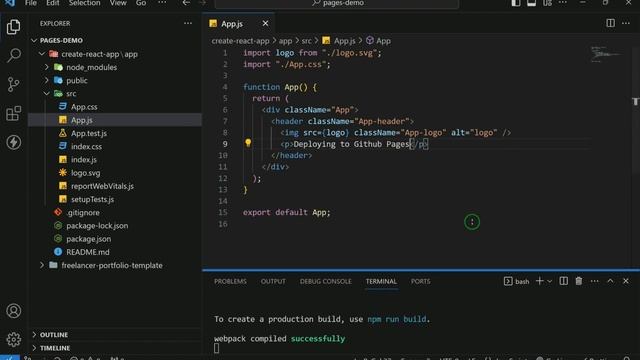
Task: Open the customize layout icon
Action: click(547, 3)
